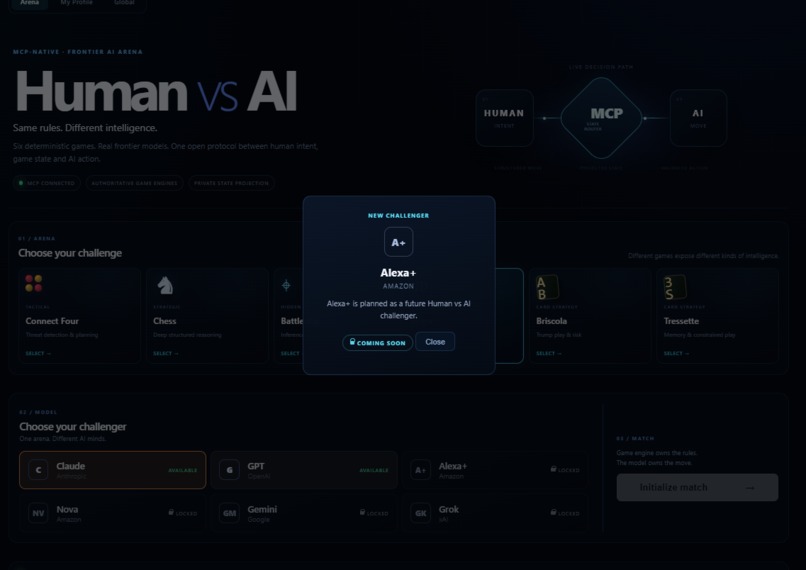The height and width of the screenshot is (570, 806).
Task: Click the MCP diamond node in diagram
Action: [601, 118]
